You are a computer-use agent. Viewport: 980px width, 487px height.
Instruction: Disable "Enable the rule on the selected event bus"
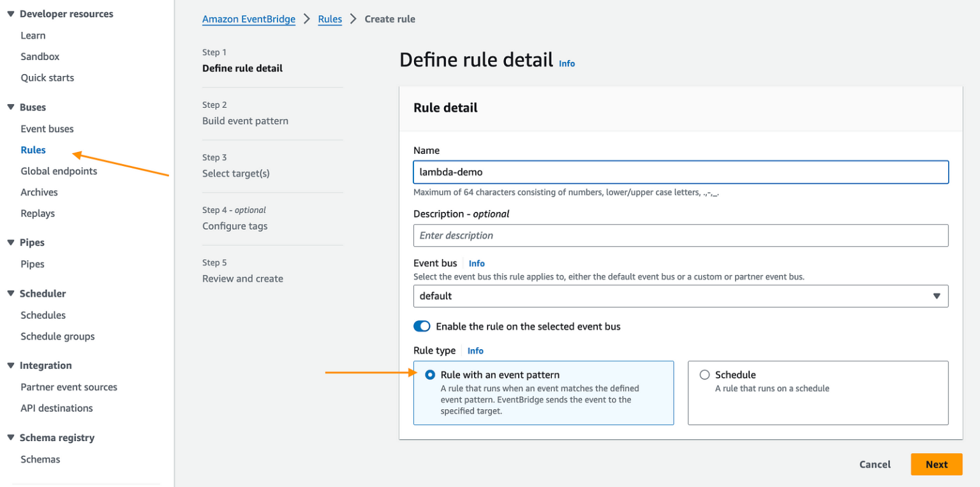click(422, 326)
